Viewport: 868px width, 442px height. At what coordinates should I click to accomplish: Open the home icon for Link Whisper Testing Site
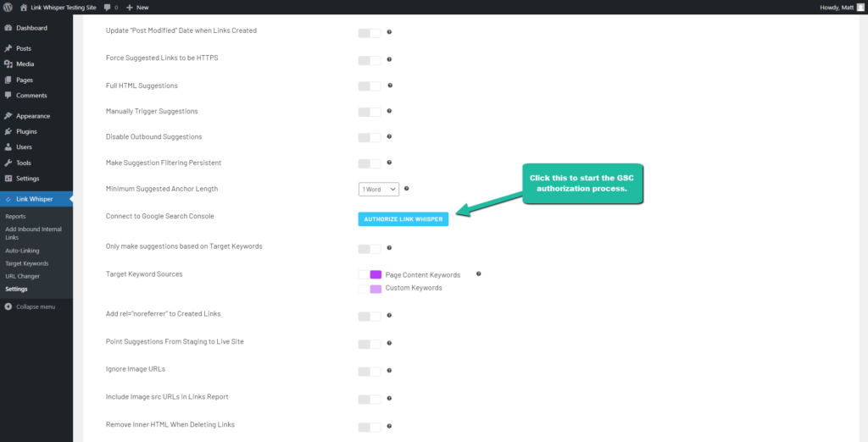point(24,7)
